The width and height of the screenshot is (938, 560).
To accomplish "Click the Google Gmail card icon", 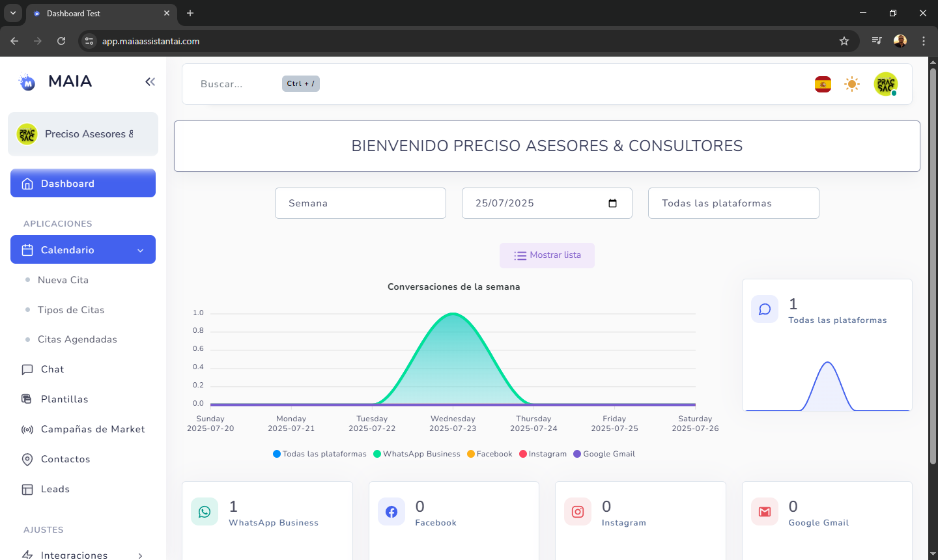I will pyautogui.click(x=765, y=512).
